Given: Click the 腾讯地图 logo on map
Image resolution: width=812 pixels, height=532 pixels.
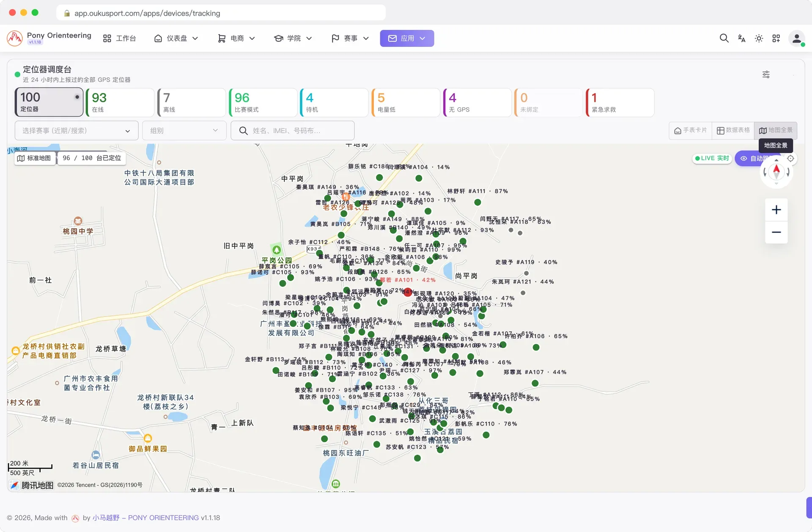Looking at the screenshot, I should tap(32, 485).
